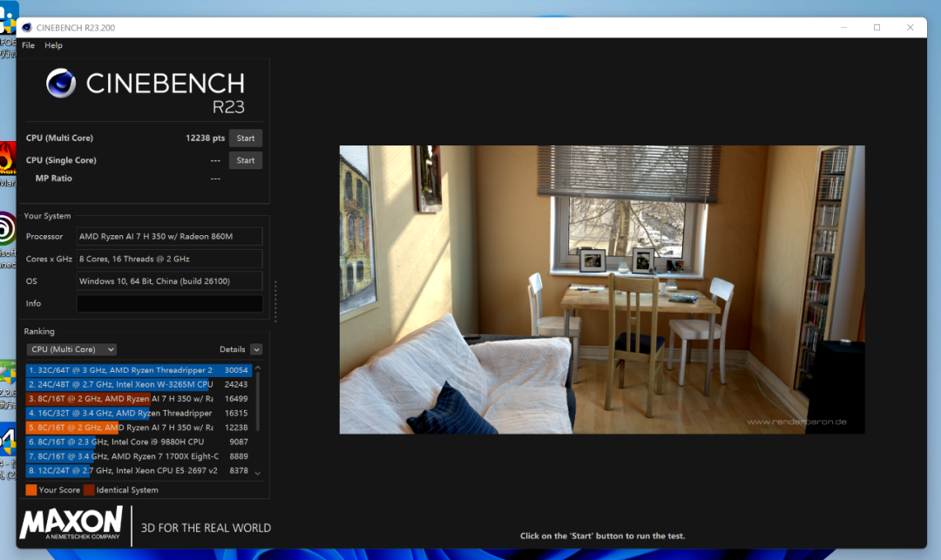Click the Processor field showing AMD Ryzen AI 7
Screen dimensions: 941x560
click(x=170, y=236)
